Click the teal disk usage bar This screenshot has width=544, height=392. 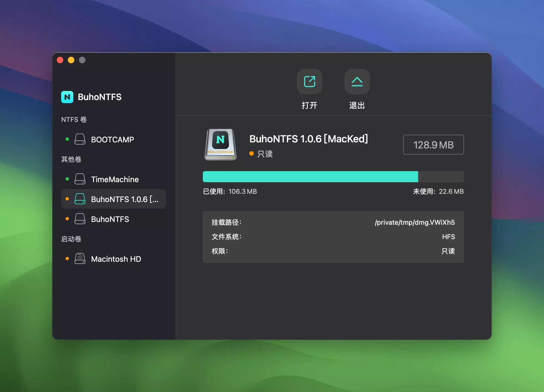click(310, 177)
